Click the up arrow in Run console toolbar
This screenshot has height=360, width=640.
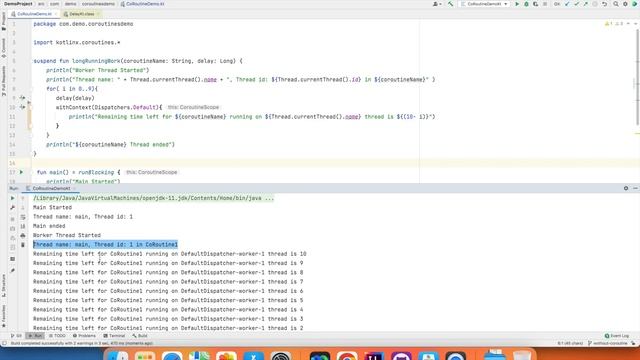click(23, 198)
